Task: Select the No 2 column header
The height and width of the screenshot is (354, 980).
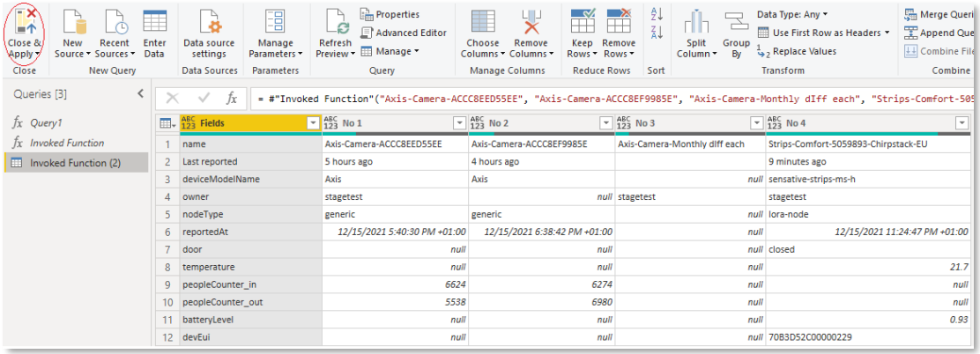Action: tap(541, 123)
